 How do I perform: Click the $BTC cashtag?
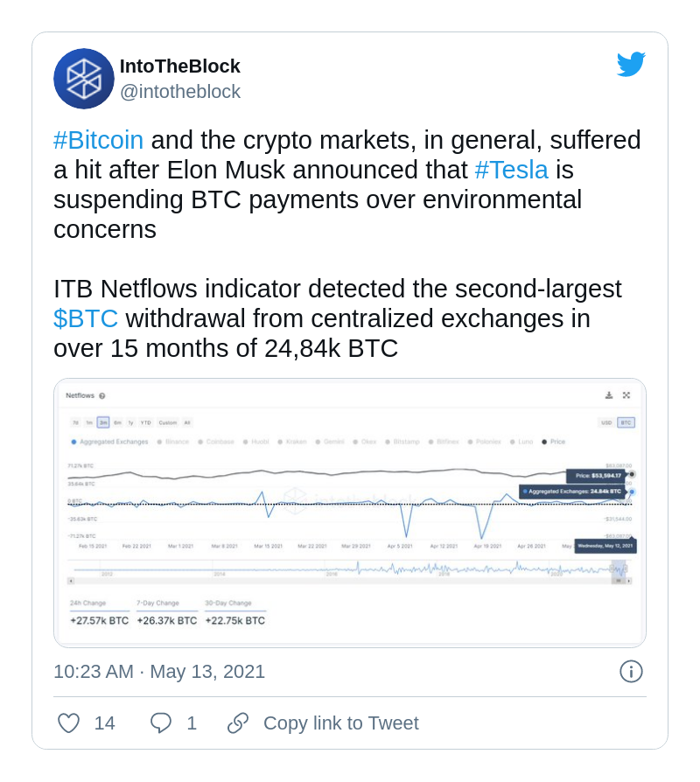(86, 318)
